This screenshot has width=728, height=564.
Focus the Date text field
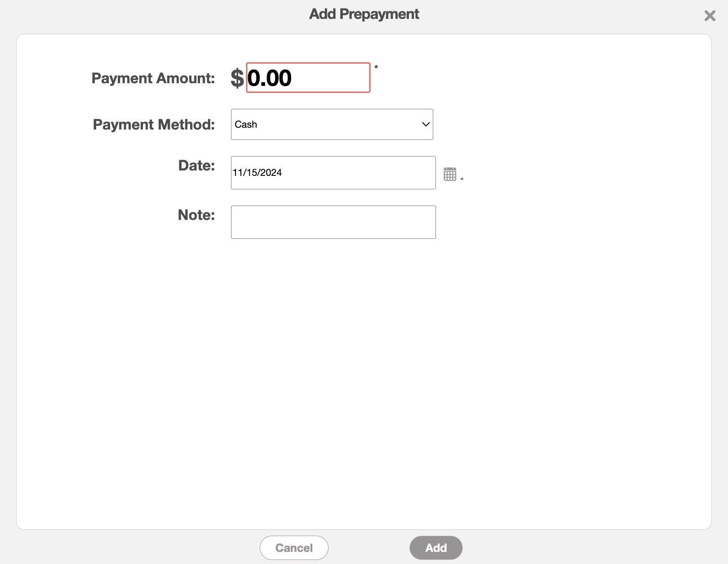tap(333, 173)
